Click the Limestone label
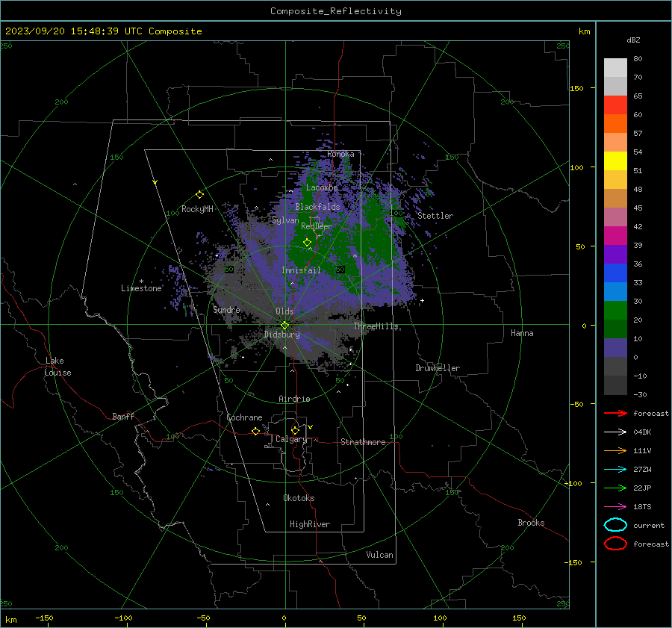This screenshot has width=672, height=628. tap(141, 288)
